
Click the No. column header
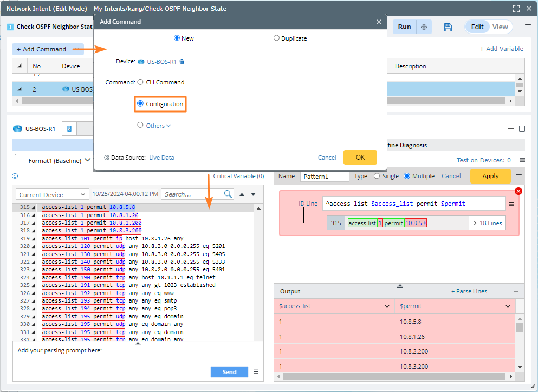(x=37, y=66)
